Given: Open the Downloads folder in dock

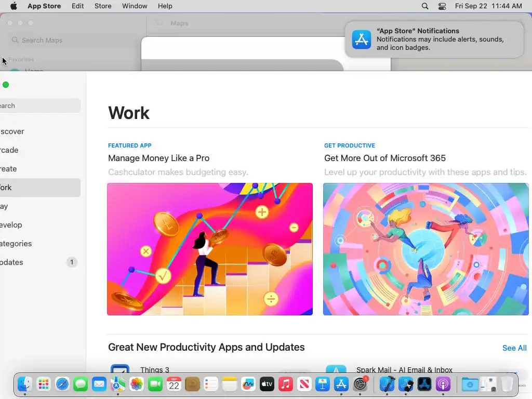Looking at the screenshot, I should [x=470, y=384].
